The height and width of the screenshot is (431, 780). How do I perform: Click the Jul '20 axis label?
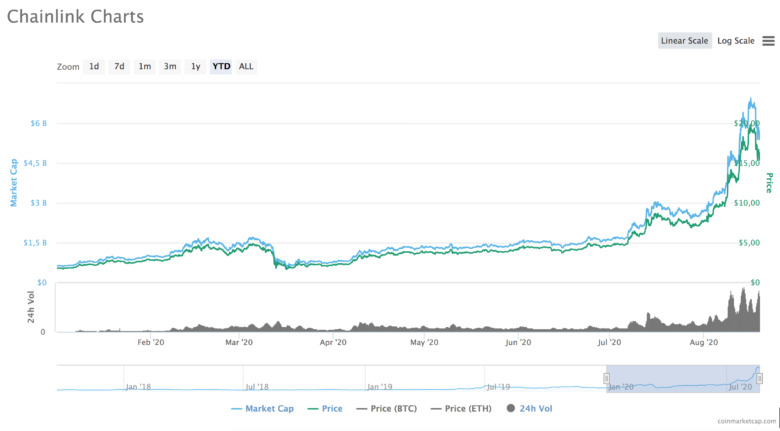click(609, 342)
